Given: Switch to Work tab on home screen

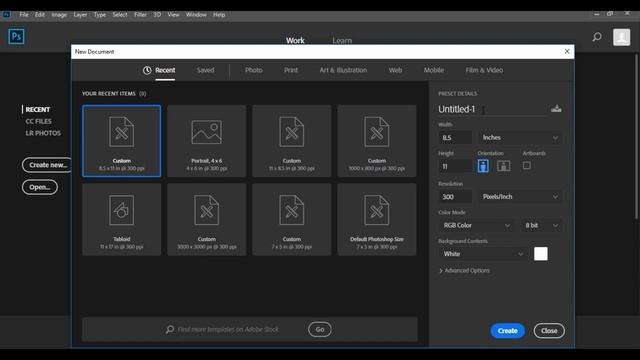Looking at the screenshot, I should [295, 40].
